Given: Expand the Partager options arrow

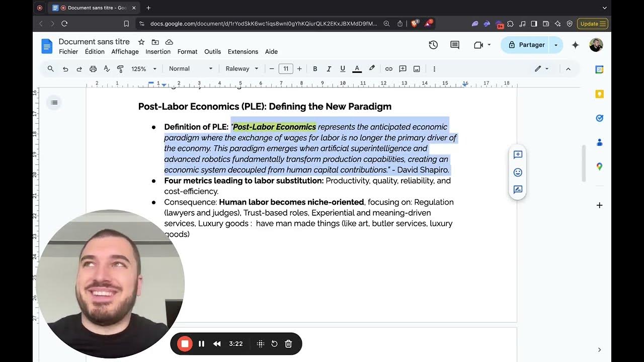Looking at the screenshot, I should pos(556,45).
